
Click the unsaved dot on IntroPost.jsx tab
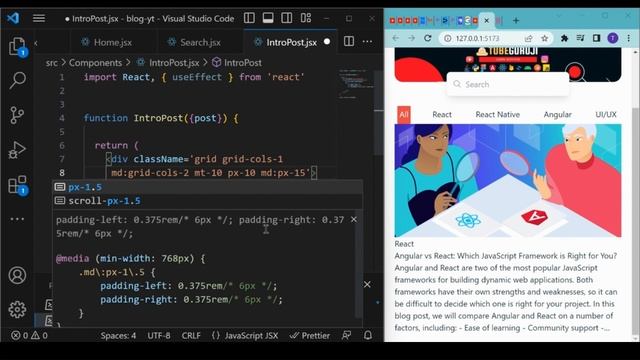click(x=327, y=42)
